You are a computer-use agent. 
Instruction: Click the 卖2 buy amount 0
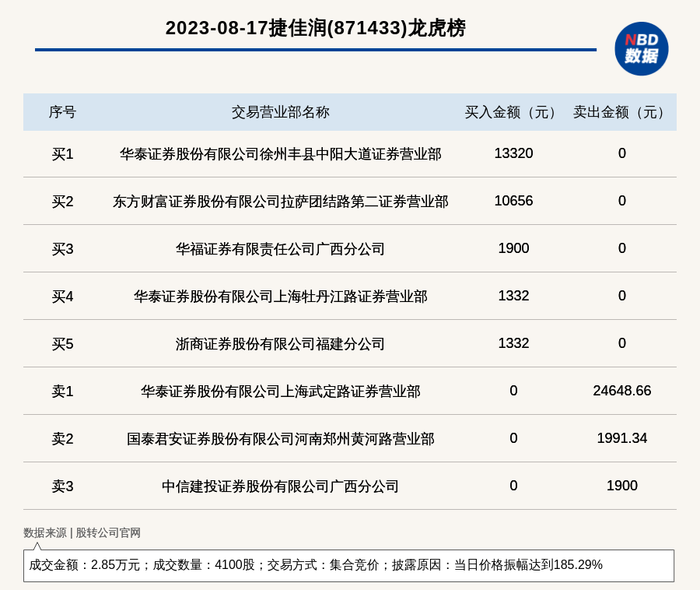[513, 437]
